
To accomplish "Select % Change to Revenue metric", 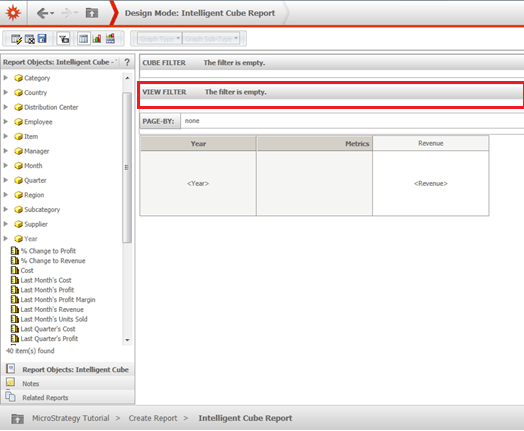I will 53,261.
